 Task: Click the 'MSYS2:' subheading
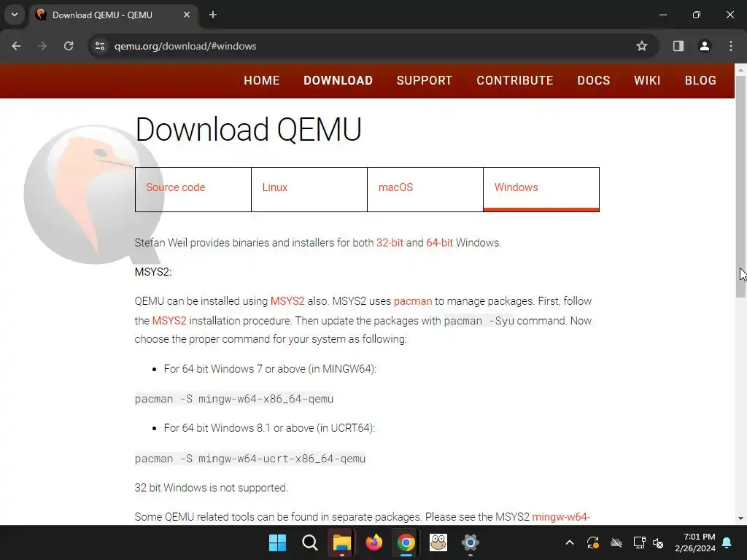(x=153, y=272)
